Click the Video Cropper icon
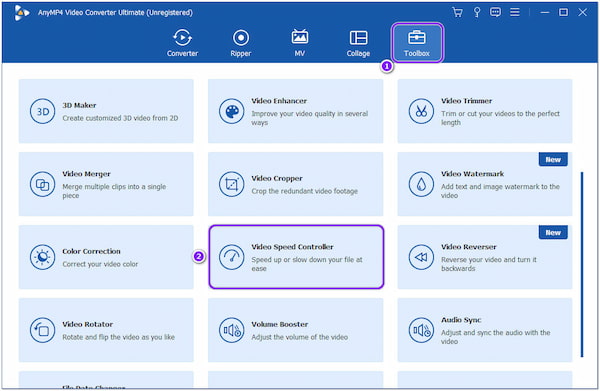 (x=232, y=184)
